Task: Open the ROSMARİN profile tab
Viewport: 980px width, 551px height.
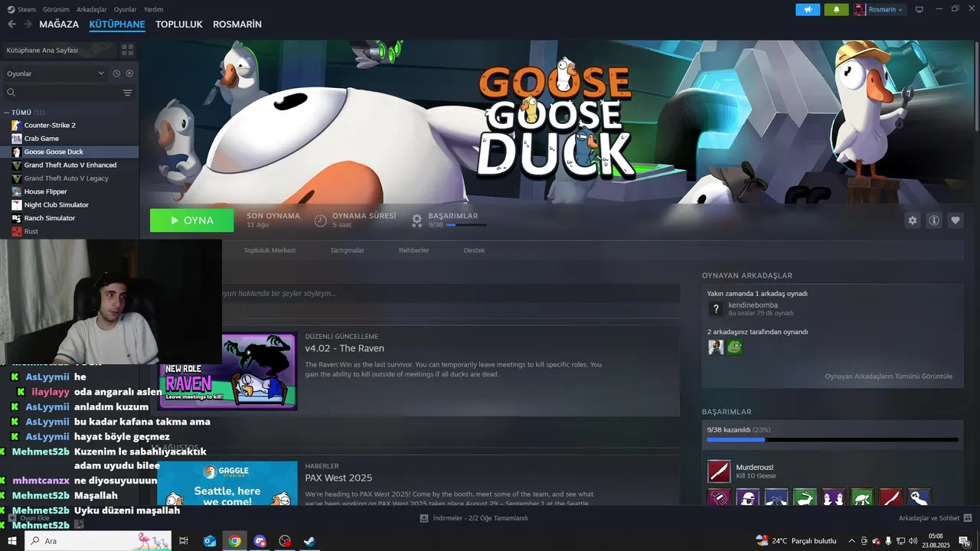Action: (237, 24)
